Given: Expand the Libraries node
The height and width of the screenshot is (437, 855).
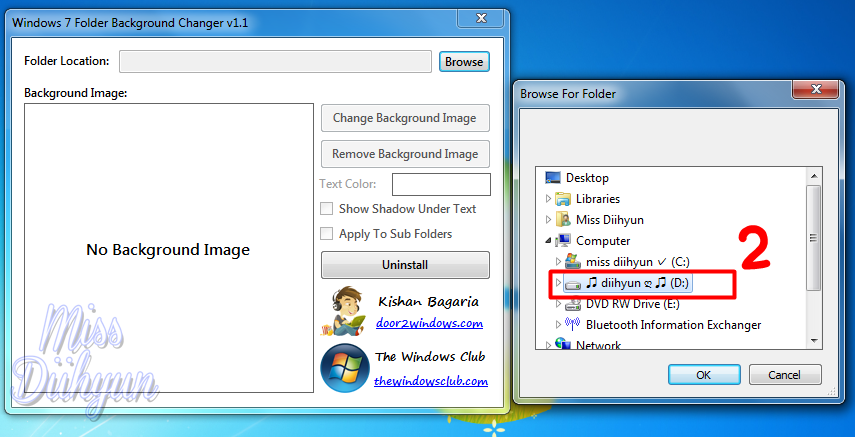Looking at the screenshot, I should 548,199.
